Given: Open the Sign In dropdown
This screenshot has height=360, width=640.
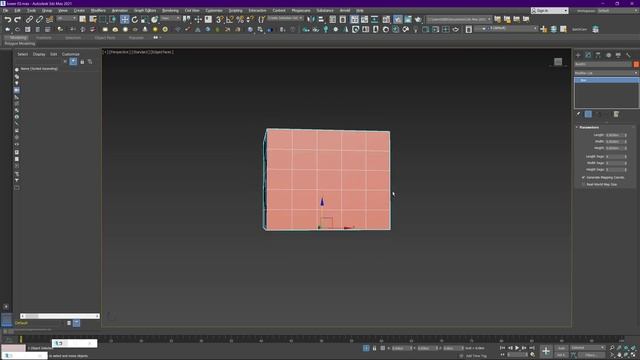Looking at the screenshot, I should point(549,11).
